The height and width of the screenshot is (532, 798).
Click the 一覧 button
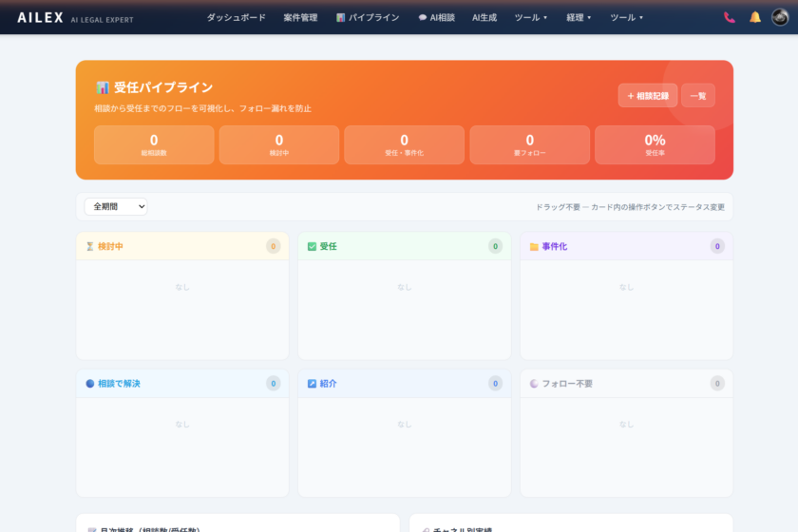click(697, 96)
